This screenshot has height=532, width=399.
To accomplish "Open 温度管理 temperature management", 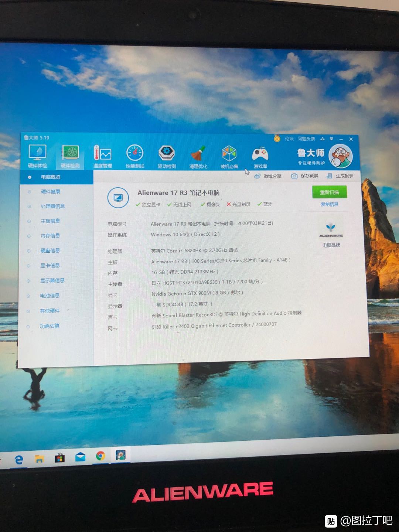I will tap(103, 157).
